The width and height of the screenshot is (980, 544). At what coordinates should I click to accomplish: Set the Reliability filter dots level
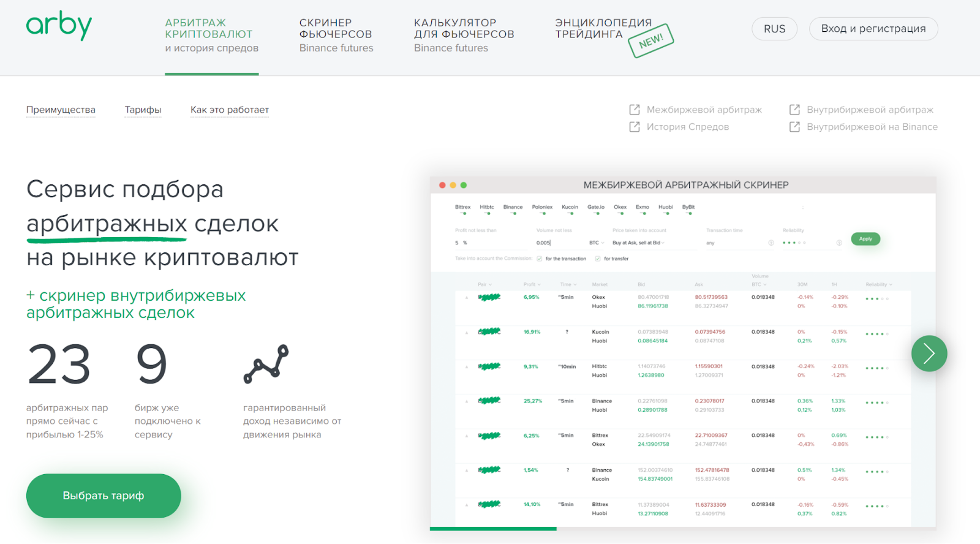click(794, 243)
